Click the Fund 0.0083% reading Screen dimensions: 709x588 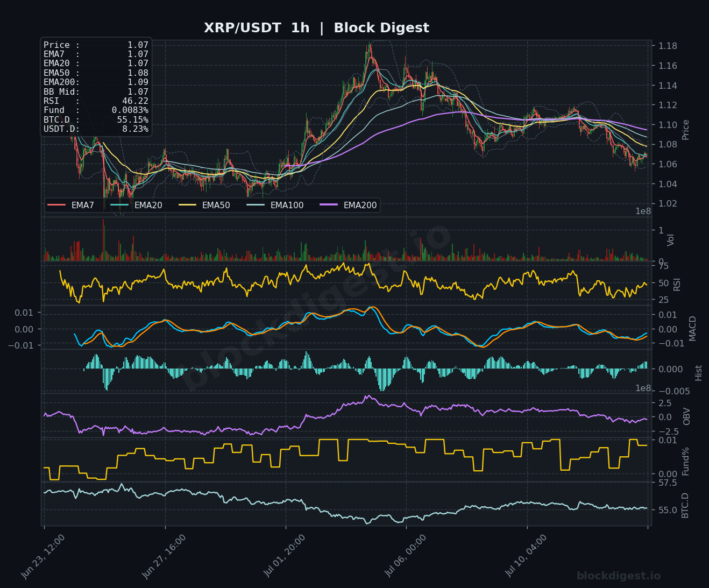click(96, 110)
